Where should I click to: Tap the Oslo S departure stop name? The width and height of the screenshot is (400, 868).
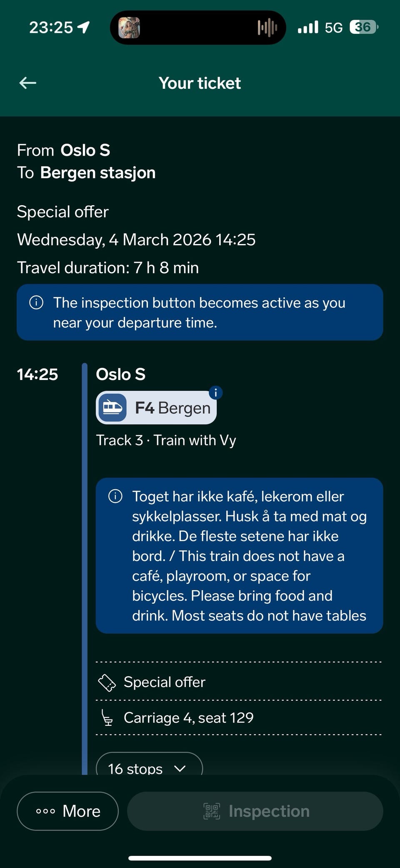click(121, 375)
